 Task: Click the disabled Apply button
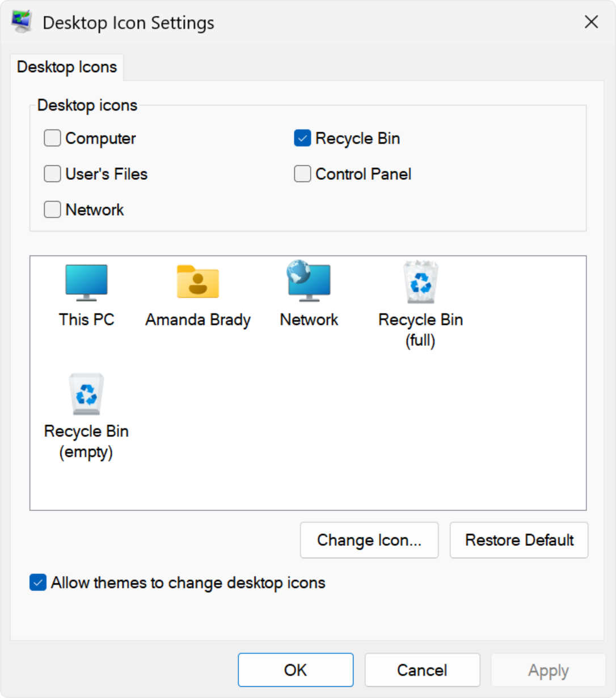(547, 670)
